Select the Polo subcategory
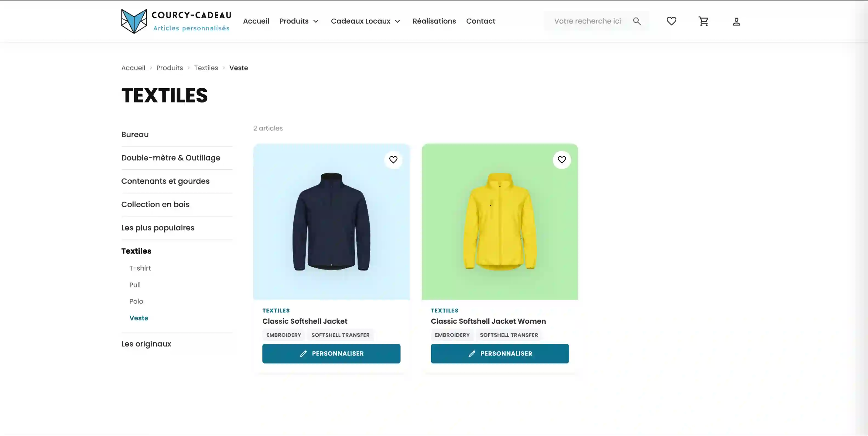This screenshot has width=868, height=436. (x=136, y=301)
